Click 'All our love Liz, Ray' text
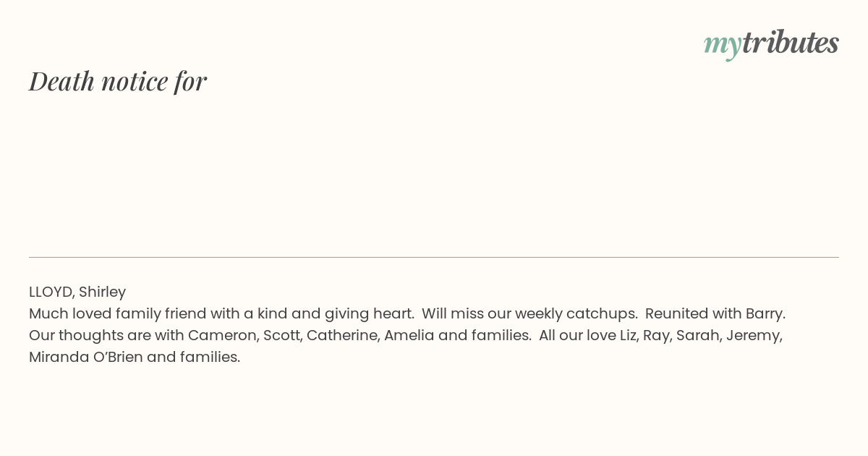 pyautogui.click(x=604, y=336)
